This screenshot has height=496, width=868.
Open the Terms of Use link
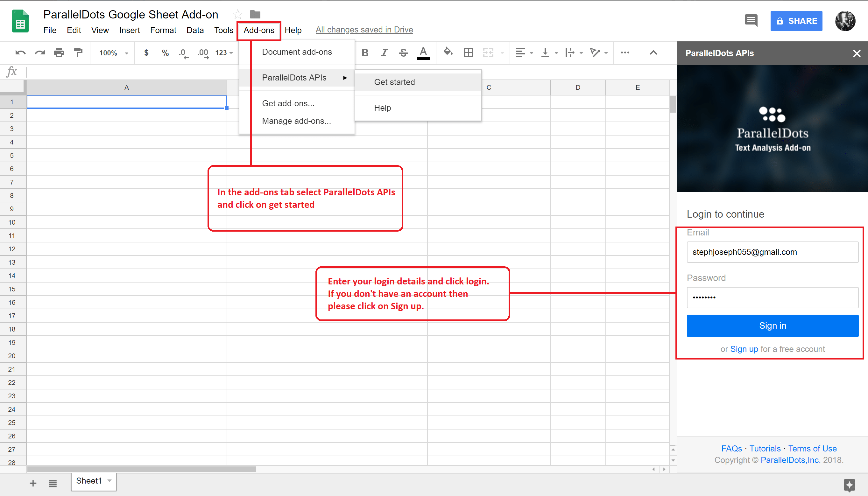click(x=812, y=448)
